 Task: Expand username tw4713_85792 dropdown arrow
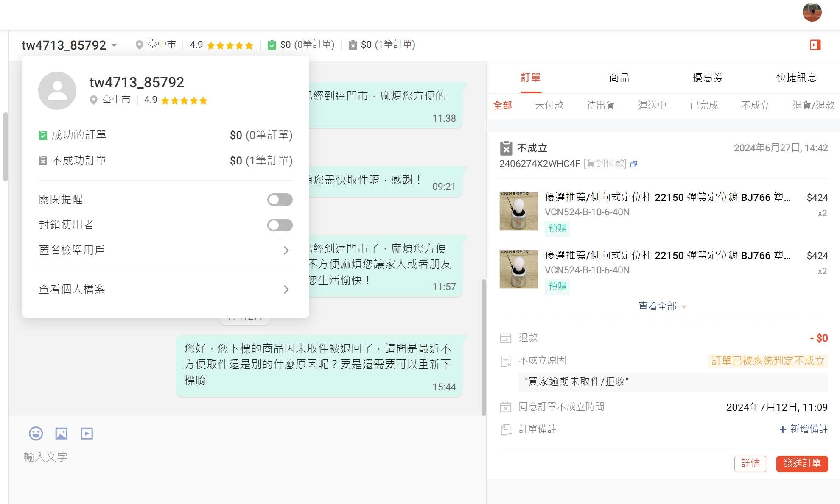(114, 45)
